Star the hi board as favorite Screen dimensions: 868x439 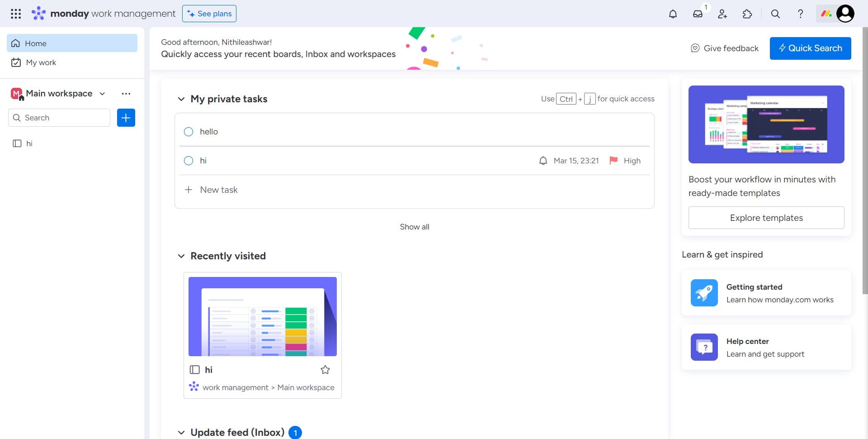point(325,370)
